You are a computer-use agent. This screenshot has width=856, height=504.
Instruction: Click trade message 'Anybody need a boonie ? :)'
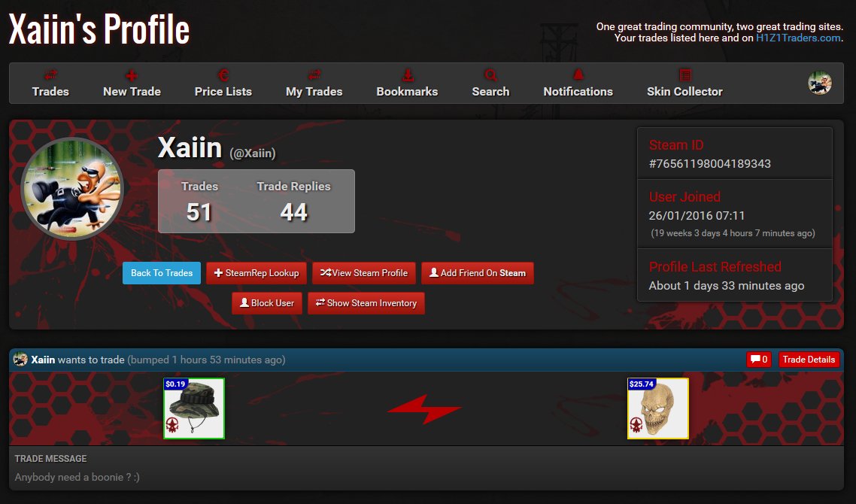(77, 477)
